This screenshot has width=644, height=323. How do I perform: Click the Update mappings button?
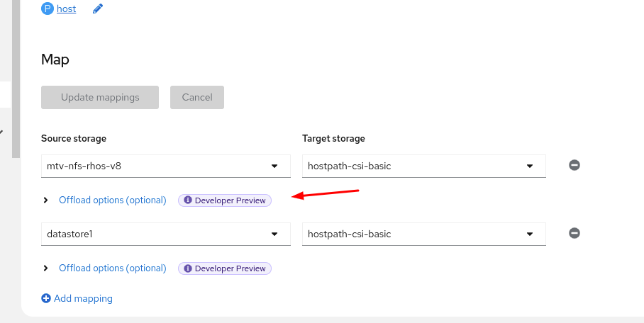[x=100, y=97]
